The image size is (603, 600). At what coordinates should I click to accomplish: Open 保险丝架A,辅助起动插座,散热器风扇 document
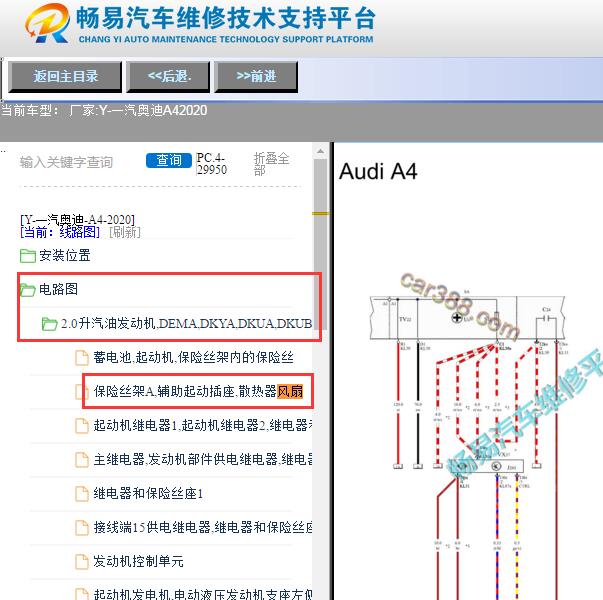tap(198, 391)
